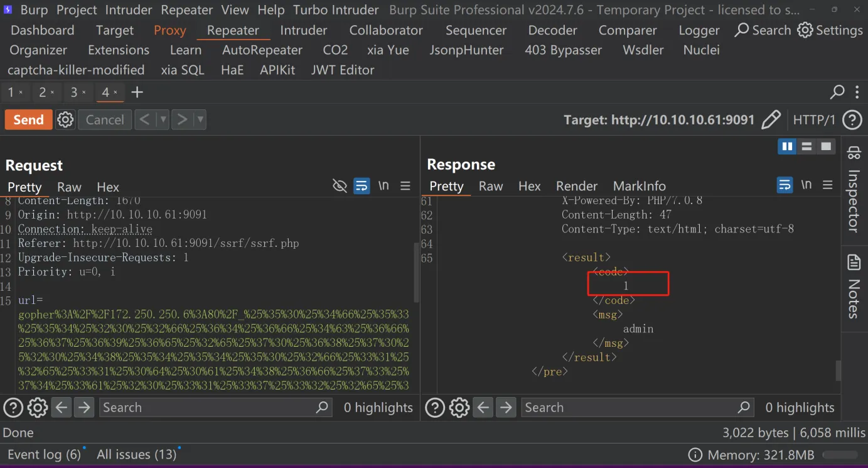Open the Nuclei extension tab
Viewport: 868px width, 468px height.
701,50
